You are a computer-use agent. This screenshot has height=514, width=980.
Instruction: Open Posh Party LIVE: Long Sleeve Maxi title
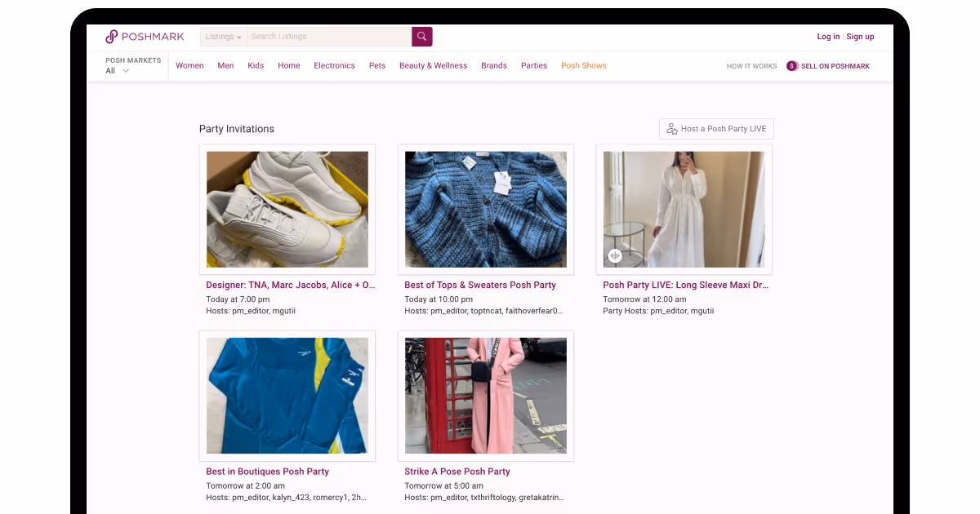pyautogui.click(x=686, y=286)
